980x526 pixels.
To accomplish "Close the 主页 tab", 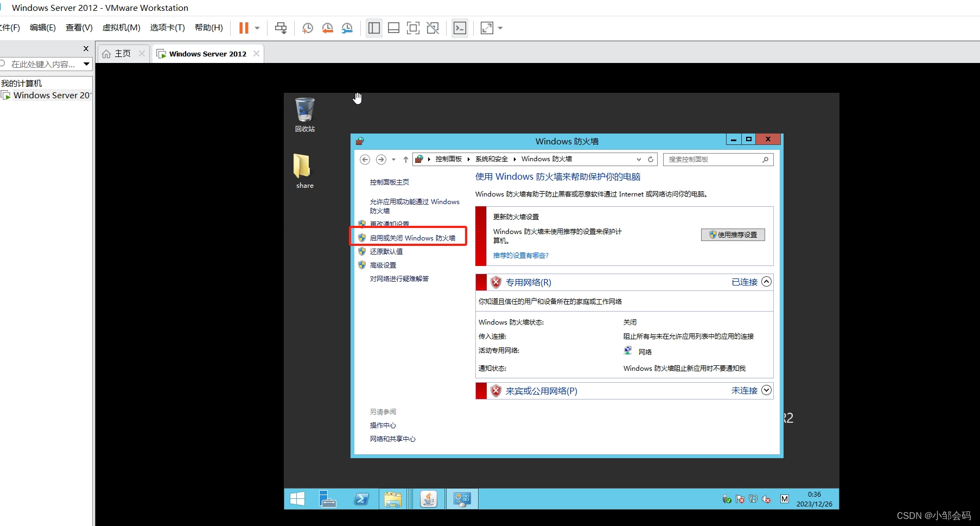I will pos(142,53).
